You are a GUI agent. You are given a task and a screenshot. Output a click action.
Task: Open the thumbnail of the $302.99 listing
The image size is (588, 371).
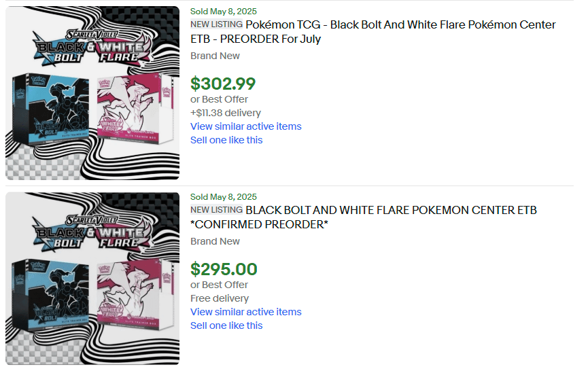point(92,93)
